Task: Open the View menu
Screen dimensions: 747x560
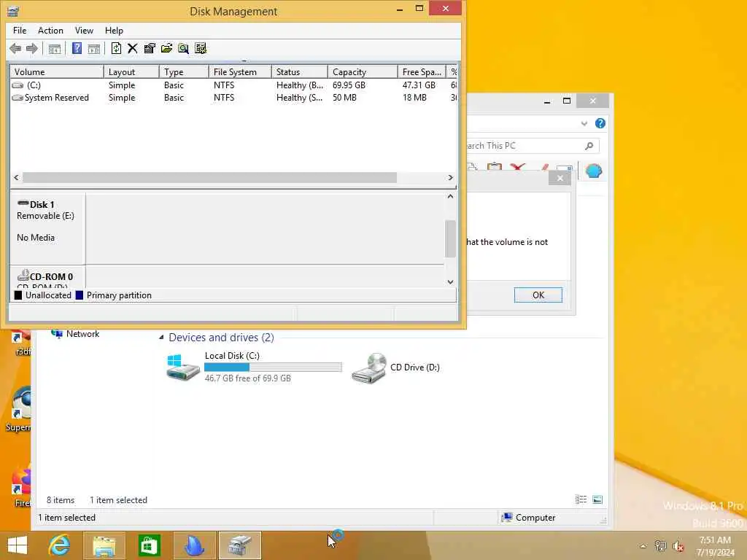Action: [84, 31]
